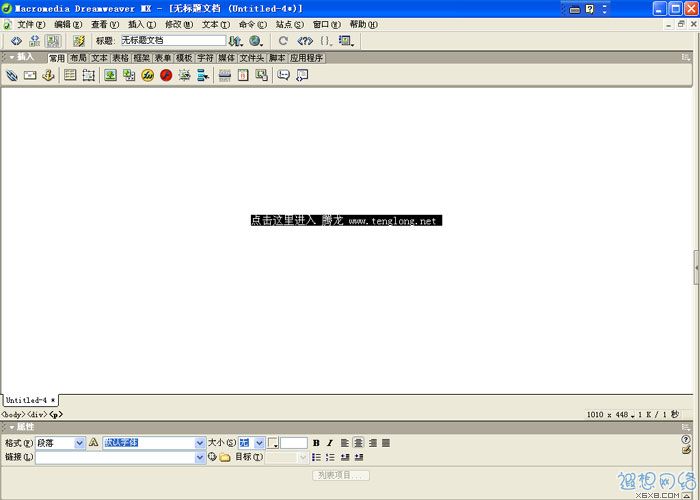Open the font dropdown in Properties

(x=200, y=443)
